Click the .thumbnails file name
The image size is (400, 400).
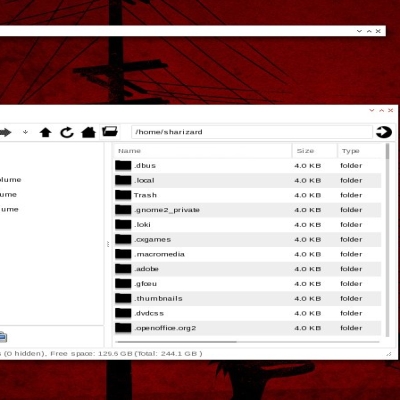click(x=158, y=298)
